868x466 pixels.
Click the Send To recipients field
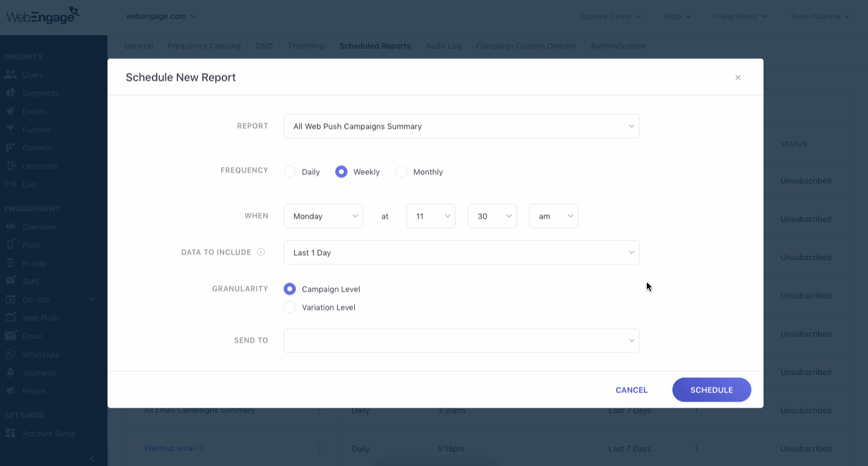[462, 340]
